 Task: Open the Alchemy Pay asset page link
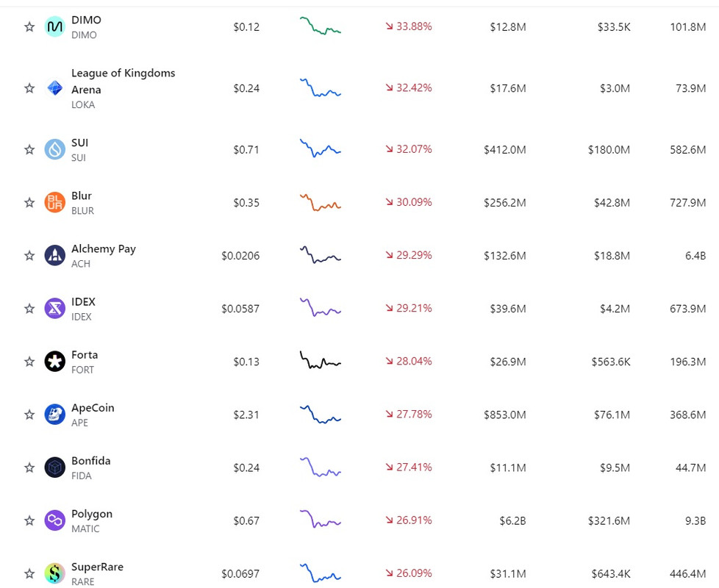[x=104, y=249]
